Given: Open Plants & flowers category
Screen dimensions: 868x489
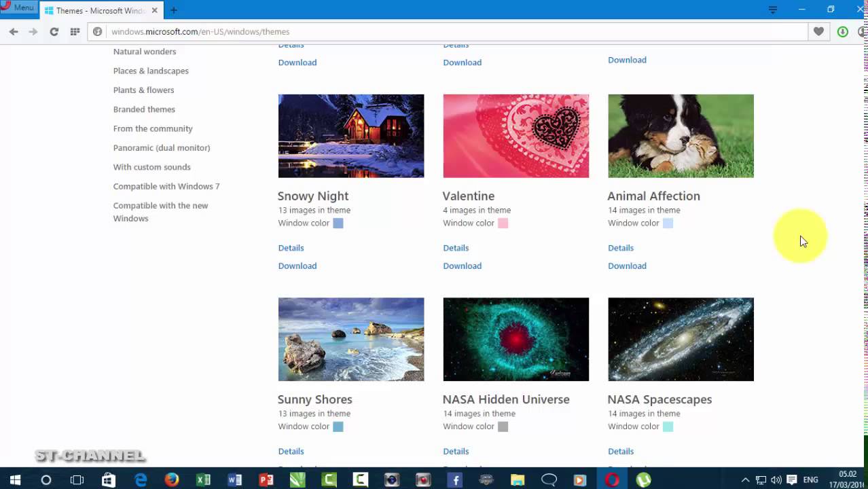Looking at the screenshot, I should tap(143, 90).
